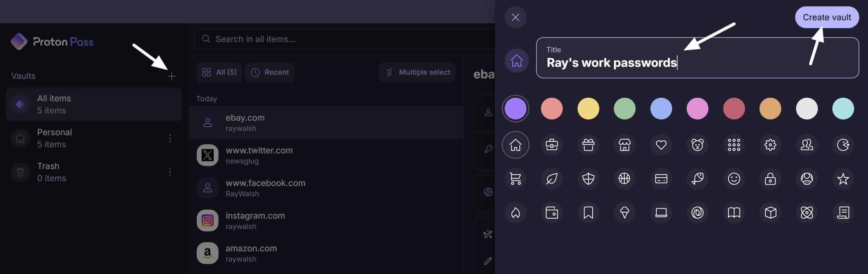
Task: Choose the flower-shaped gear vault icon
Action: [770, 145]
